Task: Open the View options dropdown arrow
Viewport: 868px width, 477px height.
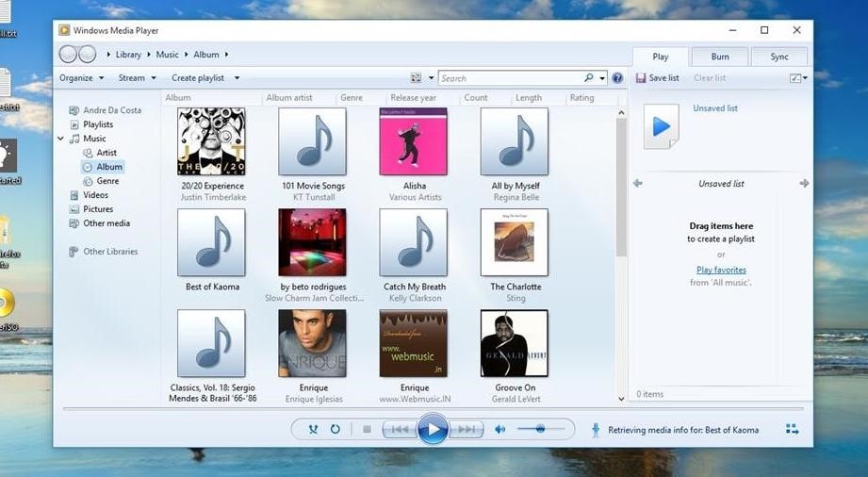Action: (x=432, y=78)
